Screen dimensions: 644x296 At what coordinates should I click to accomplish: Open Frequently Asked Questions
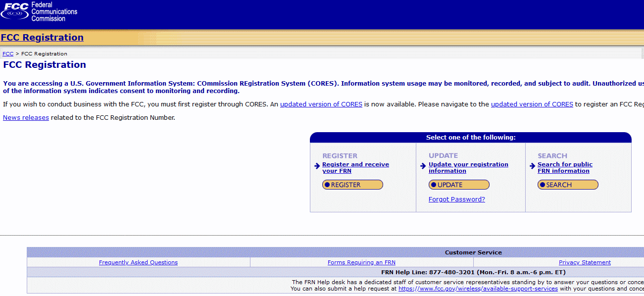[x=138, y=262]
